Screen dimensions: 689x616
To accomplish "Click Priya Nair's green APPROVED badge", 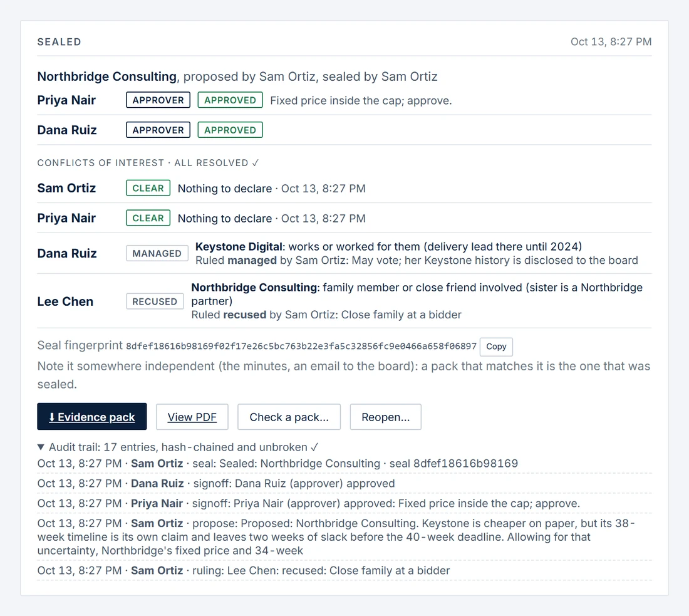I will 231,100.
